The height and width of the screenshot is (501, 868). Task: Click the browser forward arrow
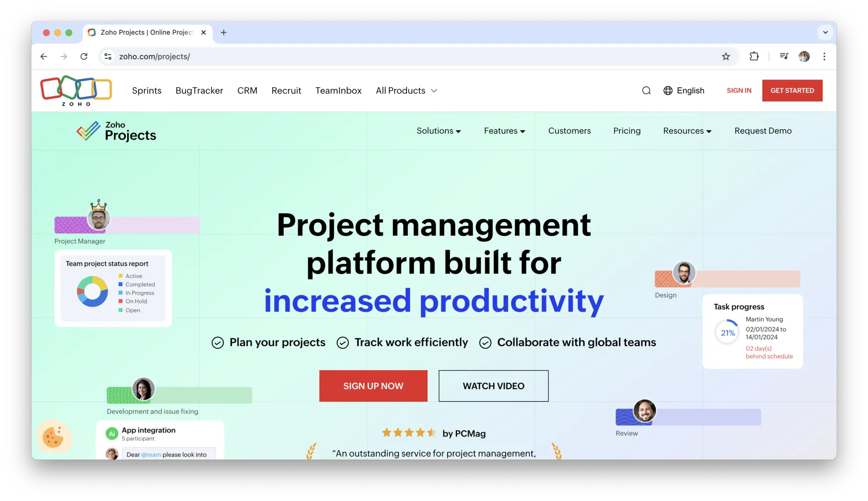[64, 57]
